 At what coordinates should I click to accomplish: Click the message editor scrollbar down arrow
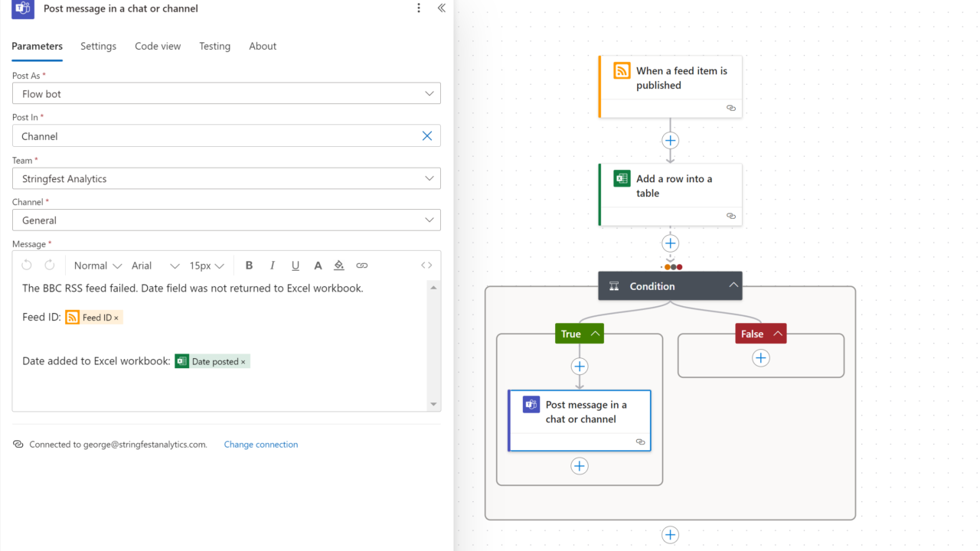coord(434,404)
